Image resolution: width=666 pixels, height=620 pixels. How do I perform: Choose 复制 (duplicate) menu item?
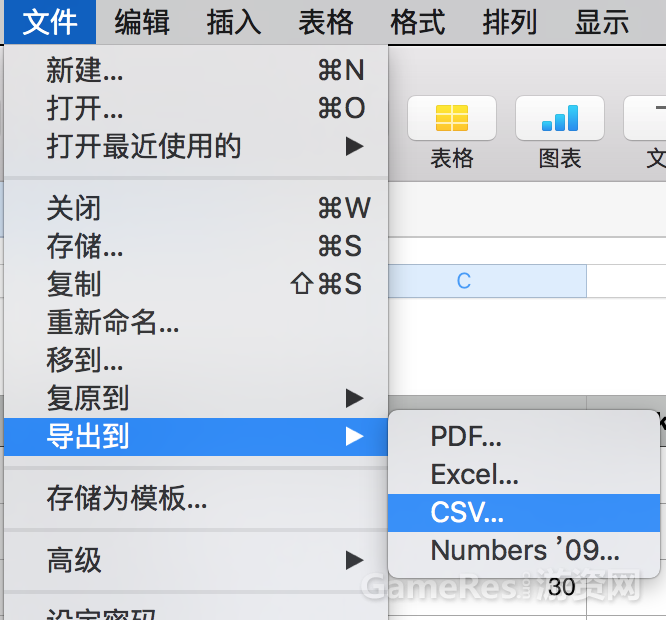tap(196, 284)
